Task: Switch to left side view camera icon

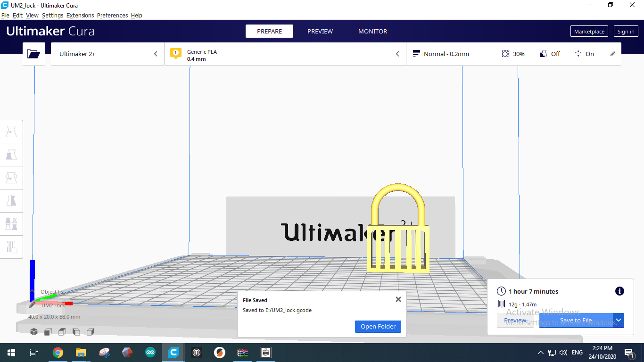Action: coord(76,332)
